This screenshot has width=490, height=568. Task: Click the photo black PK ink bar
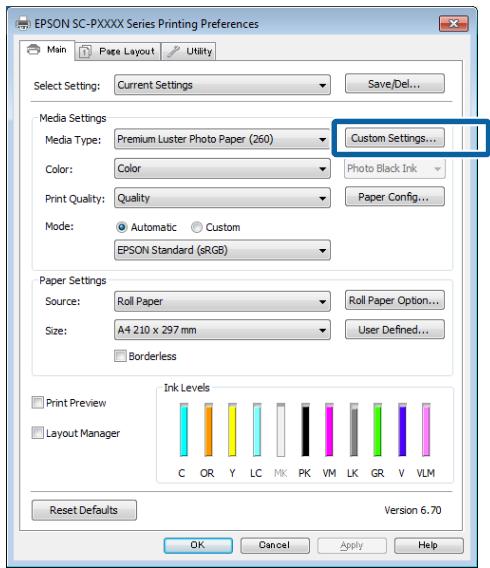click(306, 430)
